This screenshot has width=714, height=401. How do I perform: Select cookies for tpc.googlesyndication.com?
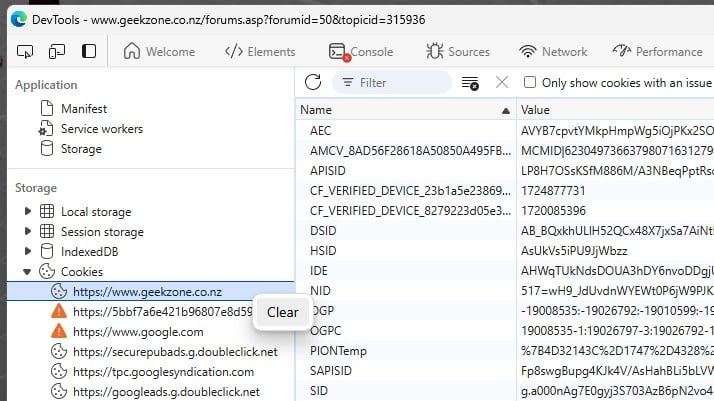coord(163,372)
